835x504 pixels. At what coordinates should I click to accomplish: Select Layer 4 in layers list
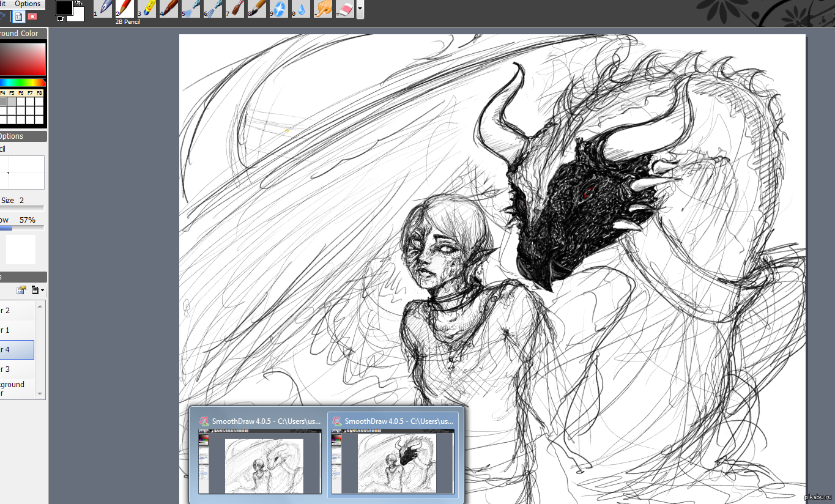17,350
